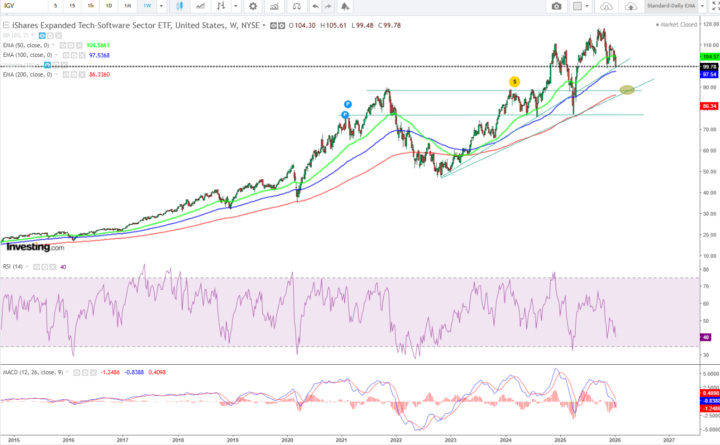Screen dimensions: 720x445
Task: Remove the EMA 100 indicator
Action: pos(82,55)
